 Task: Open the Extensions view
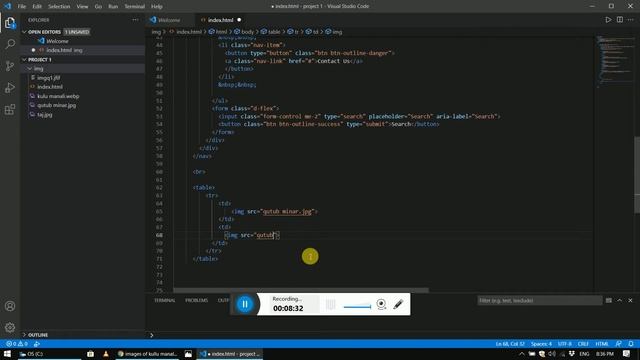pos(10,109)
